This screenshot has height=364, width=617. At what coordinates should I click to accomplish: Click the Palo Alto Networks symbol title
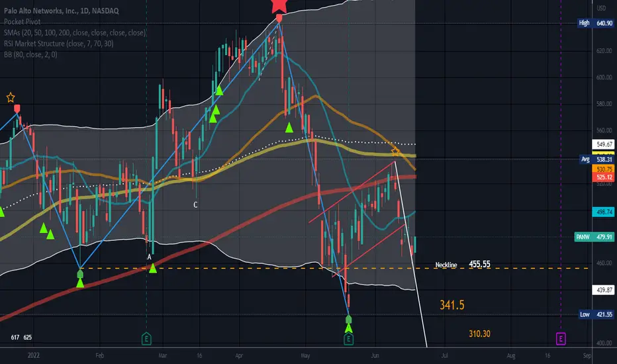point(62,11)
